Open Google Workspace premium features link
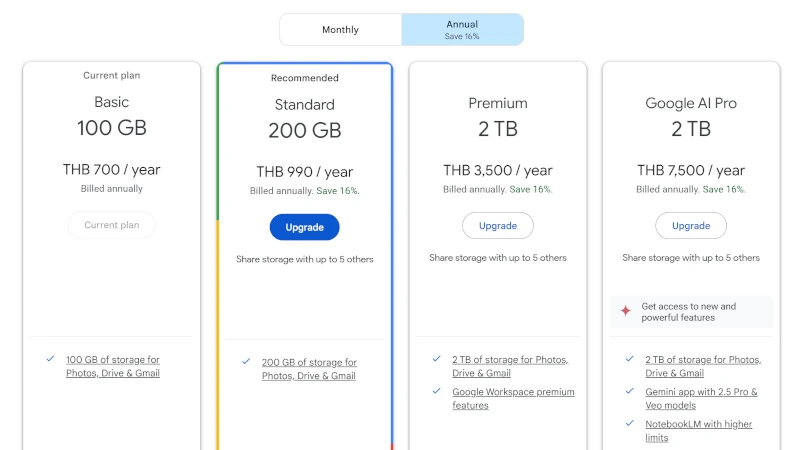 click(513, 398)
